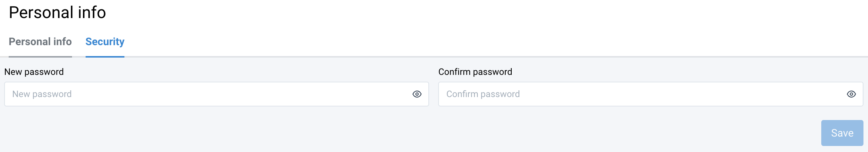
Task: Click the eye icon in Confirm password
Action: [851, 94]
